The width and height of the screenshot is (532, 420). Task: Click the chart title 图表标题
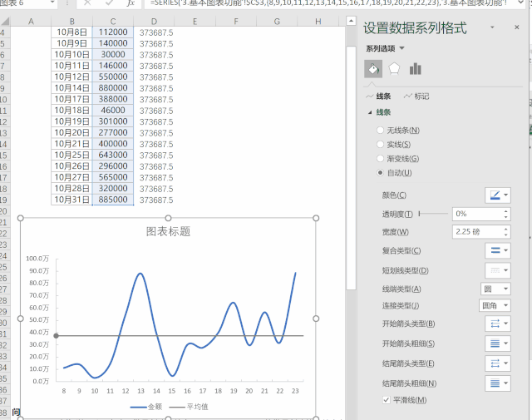(x=168, y=231)
